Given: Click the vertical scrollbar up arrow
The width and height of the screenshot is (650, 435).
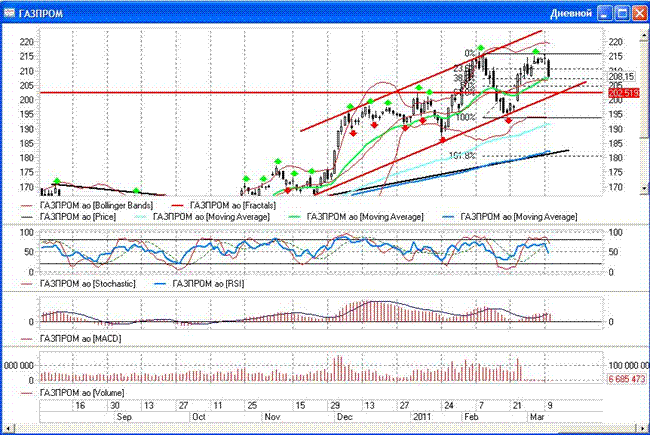Looking at the screenshot, I should click(645, 36).
